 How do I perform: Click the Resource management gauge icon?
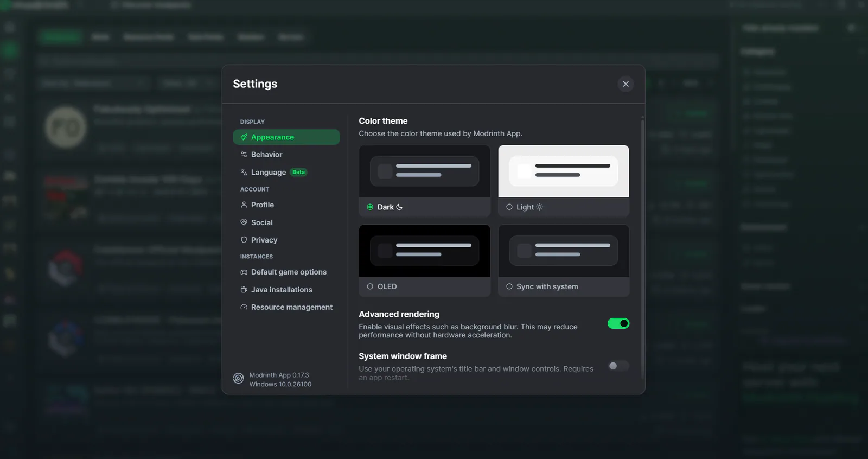tap(244, 307)
